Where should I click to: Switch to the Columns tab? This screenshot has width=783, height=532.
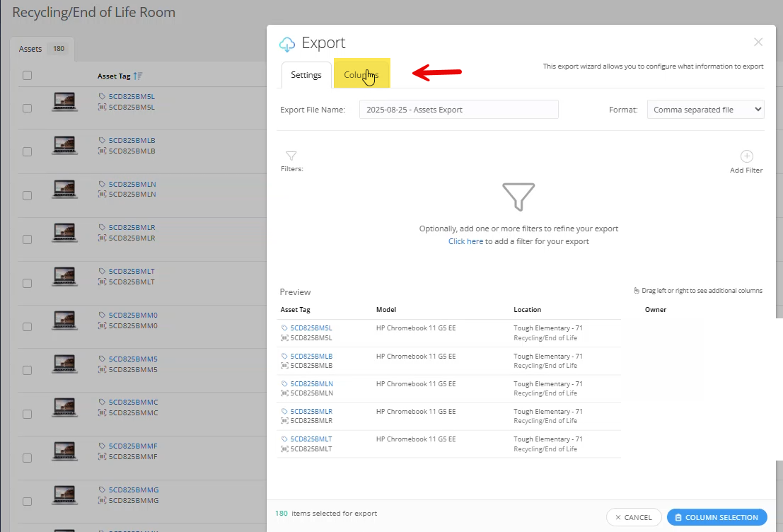point(361,73)
